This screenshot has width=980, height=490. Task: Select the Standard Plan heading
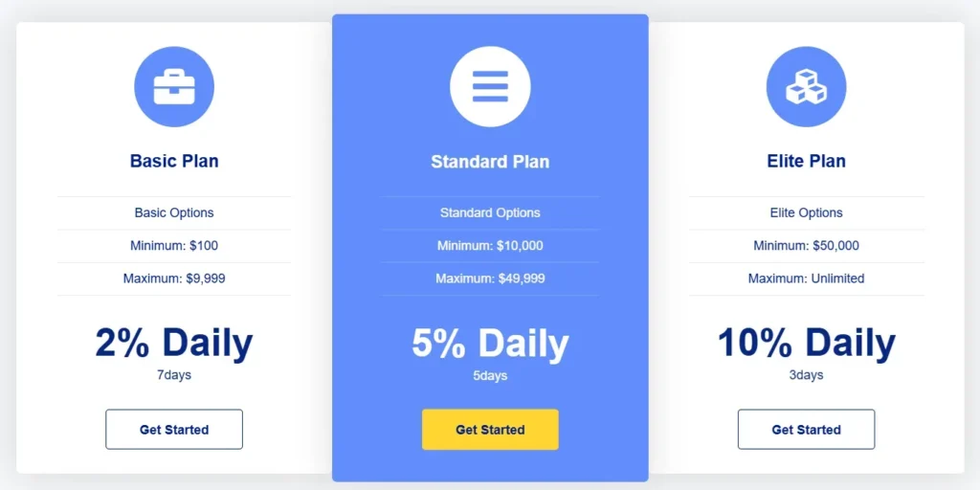pyautogui.click(x=490, y=162)
